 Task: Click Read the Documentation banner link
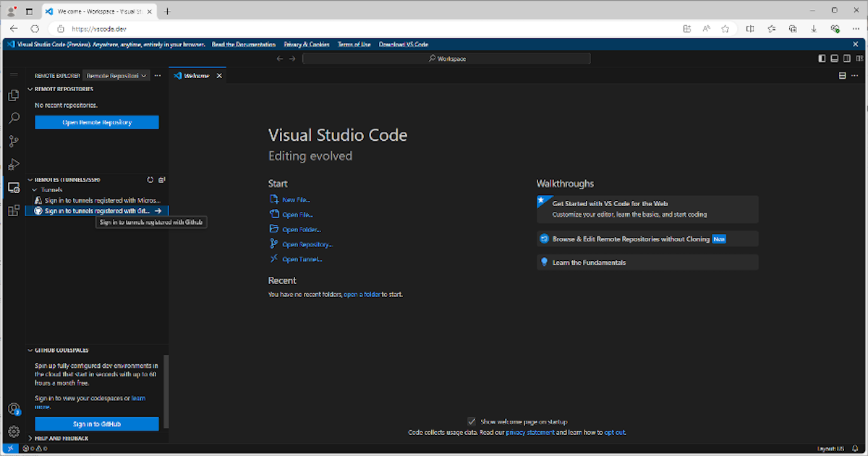(244, 44)
